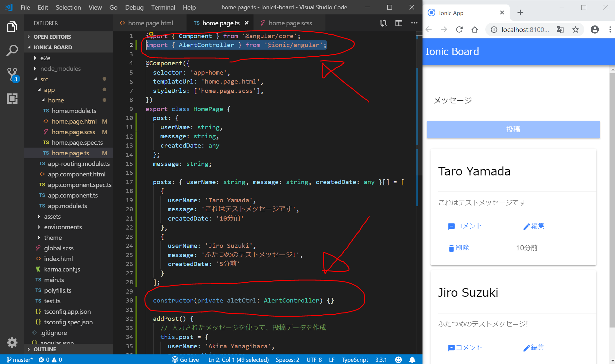The width and height of the screenshot is (615, 364).
Task: Bookmark page with the star icon
Action: pos(576,30)
